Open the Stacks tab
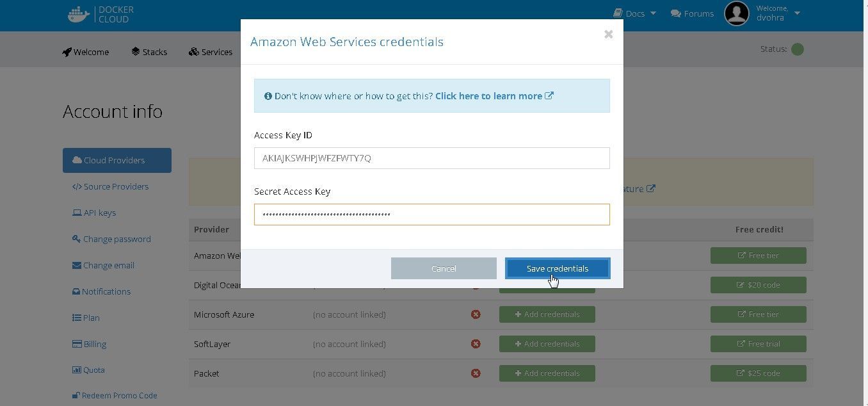The height and width of the screenshot is (406, 868). (x=149, y=52)
